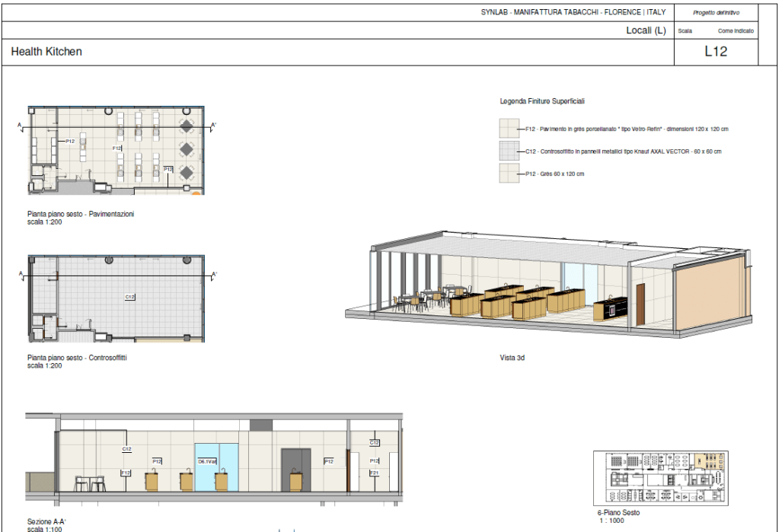Screen dimensions: 779x532
Task: Click the Locali (L) header text
Action: tap(646, 30)
